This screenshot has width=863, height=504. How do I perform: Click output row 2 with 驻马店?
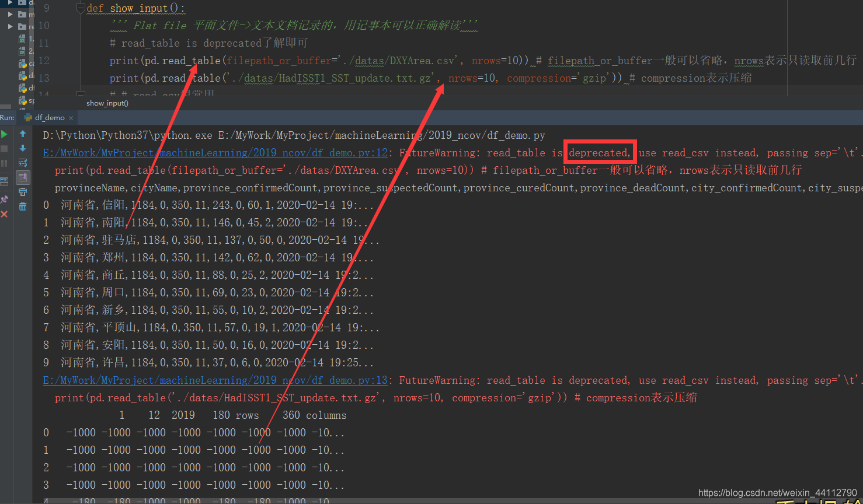pyautogui.click(x=211, y=240)
